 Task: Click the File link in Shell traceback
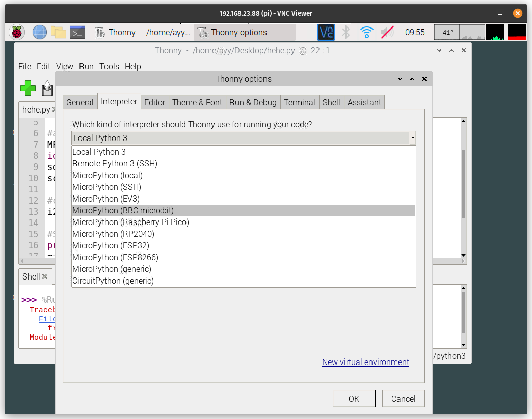click(x=47, y=319)
